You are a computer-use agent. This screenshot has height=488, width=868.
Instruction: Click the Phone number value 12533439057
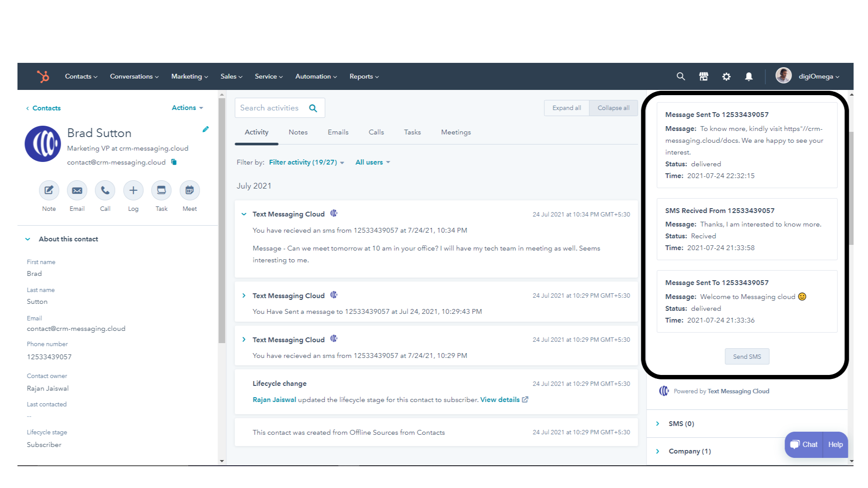[x=49, y=357]
